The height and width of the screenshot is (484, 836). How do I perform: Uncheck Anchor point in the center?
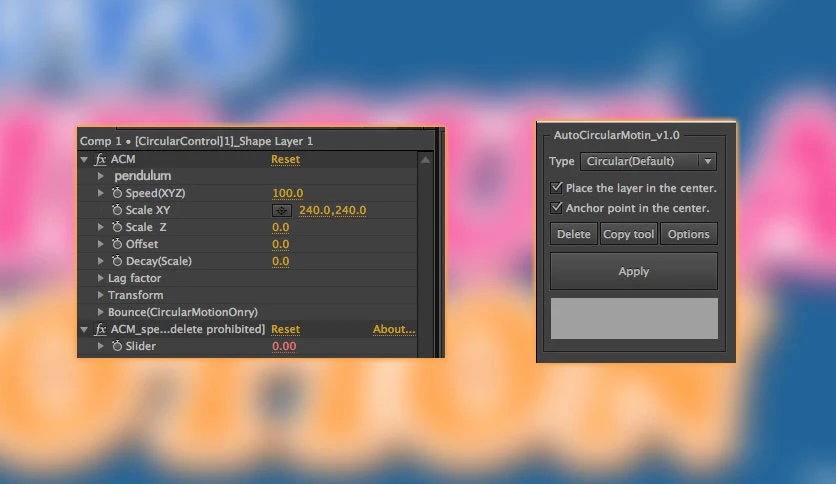tap(557, 208)
